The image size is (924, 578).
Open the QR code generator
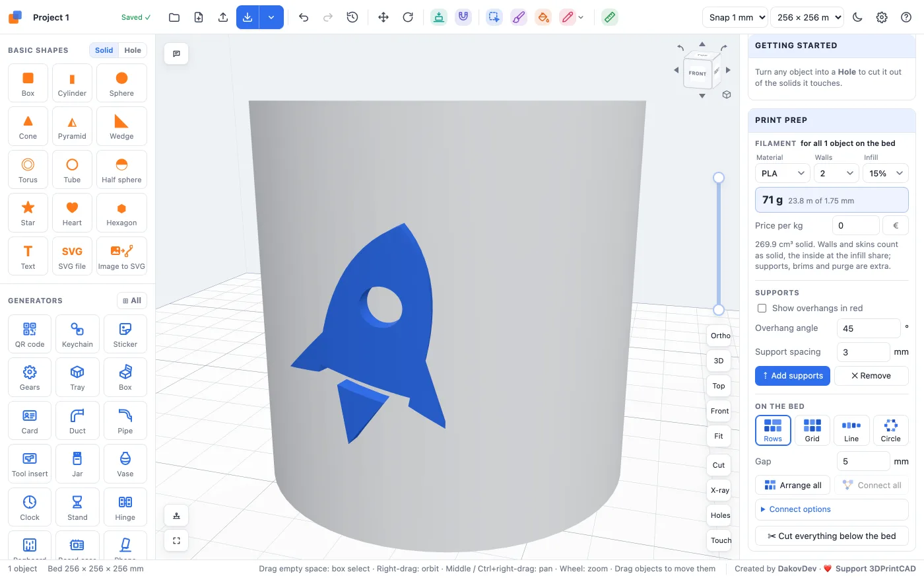(30, 334)
